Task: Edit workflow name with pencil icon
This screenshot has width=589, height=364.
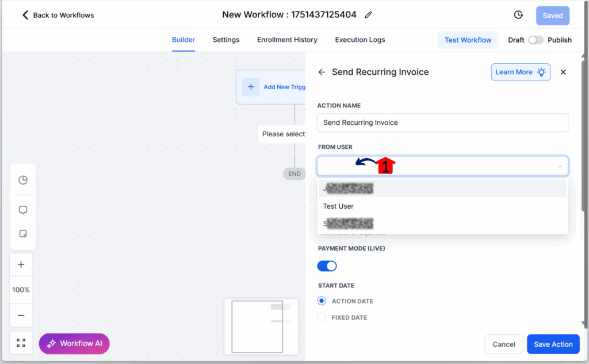Action: (x=368, y=14)
